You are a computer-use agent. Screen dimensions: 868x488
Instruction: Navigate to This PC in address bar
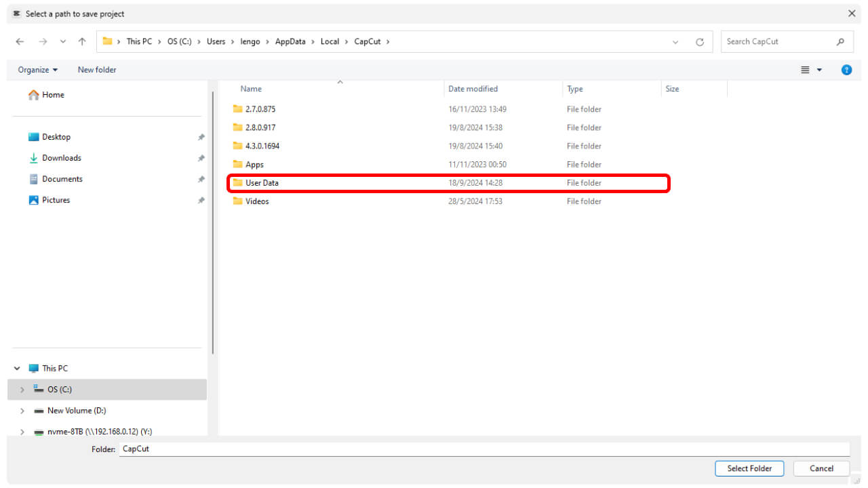pos(139,41)
